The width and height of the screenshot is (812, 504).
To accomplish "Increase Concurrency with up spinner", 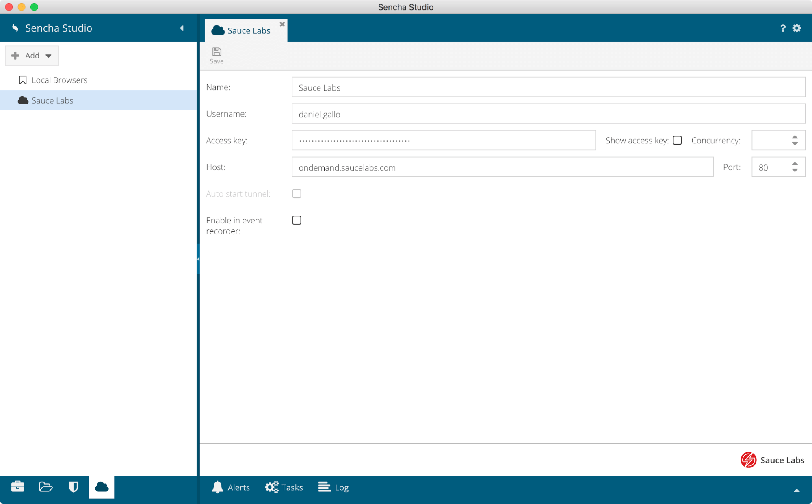I will (x=795, y=137).
